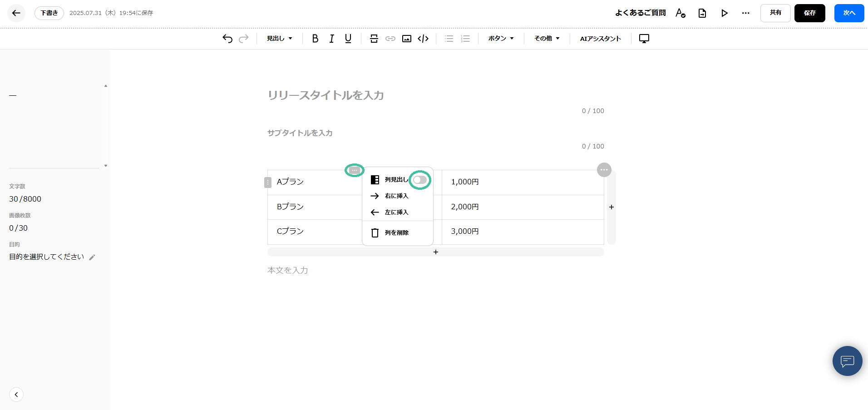Select 列を削除 from the column menu

click(x=396, y=232)
